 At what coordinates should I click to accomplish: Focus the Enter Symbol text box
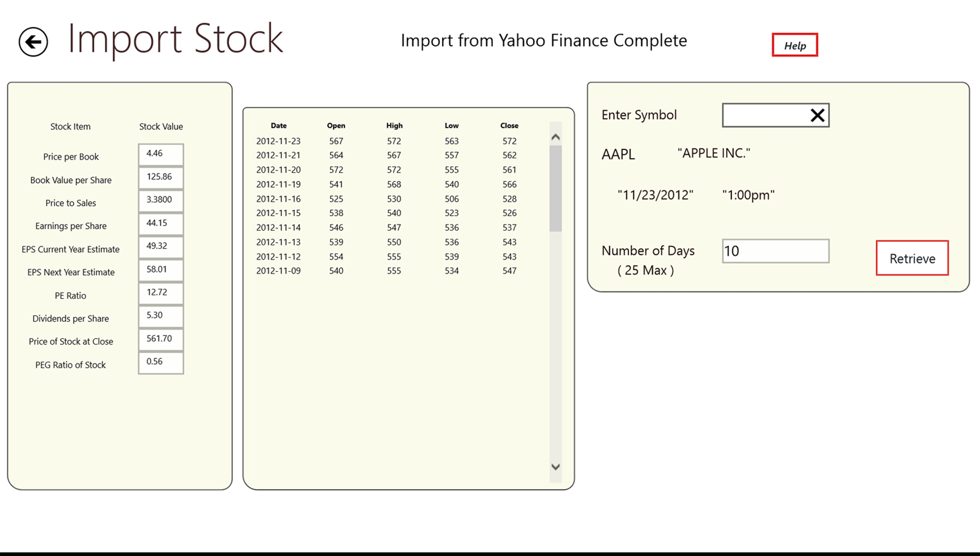click(765, 115)
